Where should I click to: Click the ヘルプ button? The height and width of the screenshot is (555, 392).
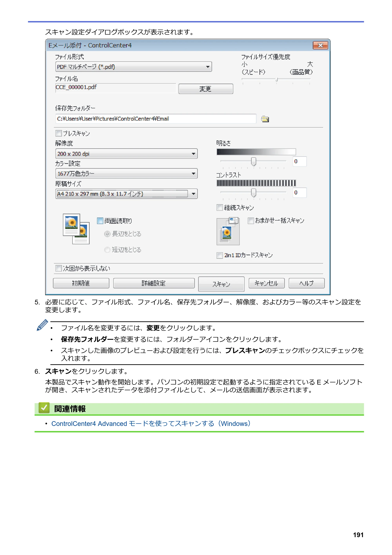307,283
